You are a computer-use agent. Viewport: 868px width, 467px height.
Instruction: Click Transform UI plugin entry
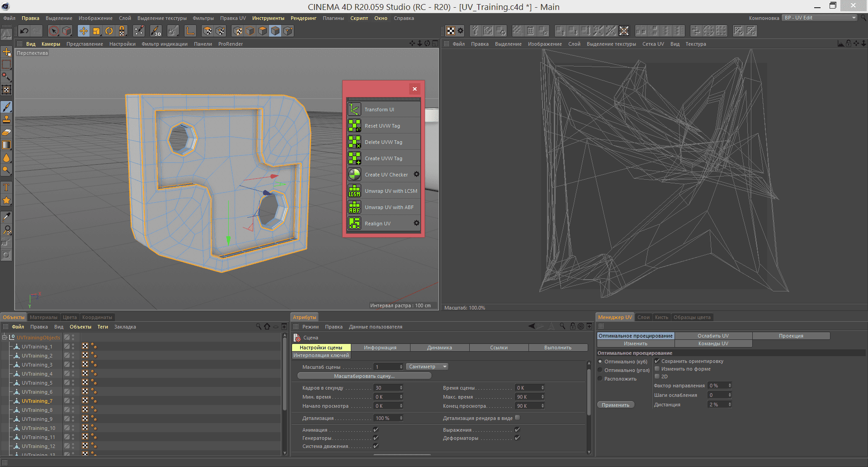pos(383,110)
